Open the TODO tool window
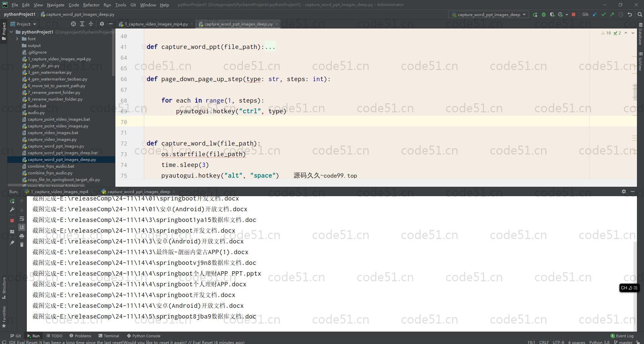 coord(54,336)
